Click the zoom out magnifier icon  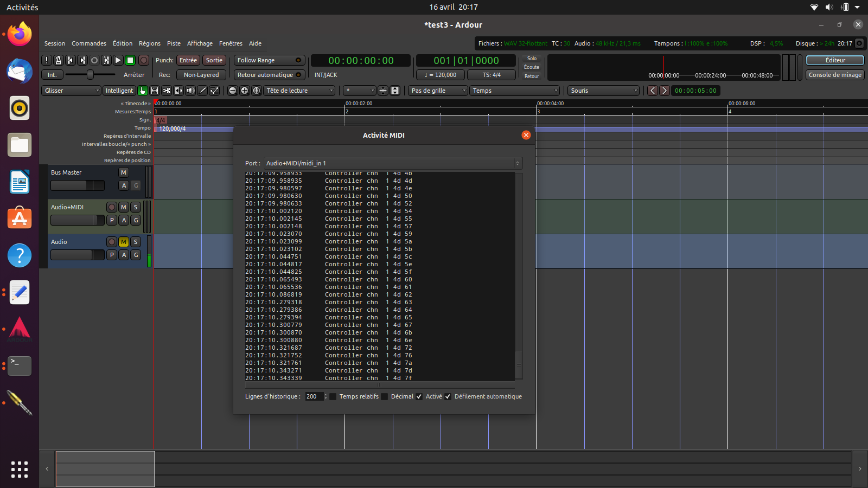click(x=233, y=91)
